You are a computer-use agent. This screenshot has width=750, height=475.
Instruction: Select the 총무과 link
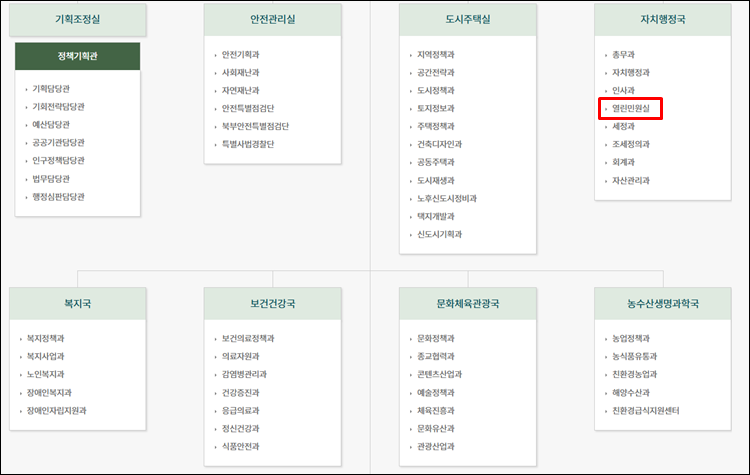(x=623, y=55)
